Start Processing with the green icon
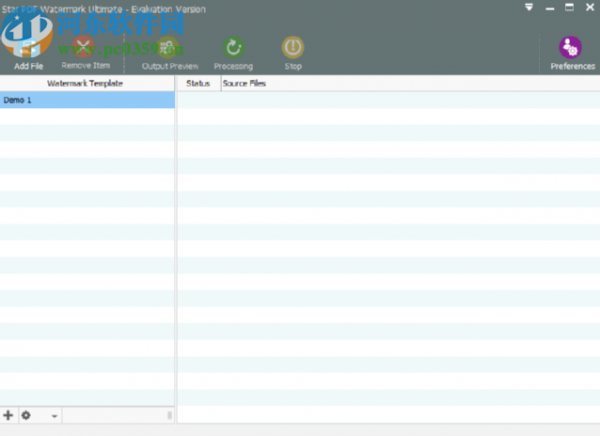The width and height of the screenshot is (600, 436). (x=233, y=48)
